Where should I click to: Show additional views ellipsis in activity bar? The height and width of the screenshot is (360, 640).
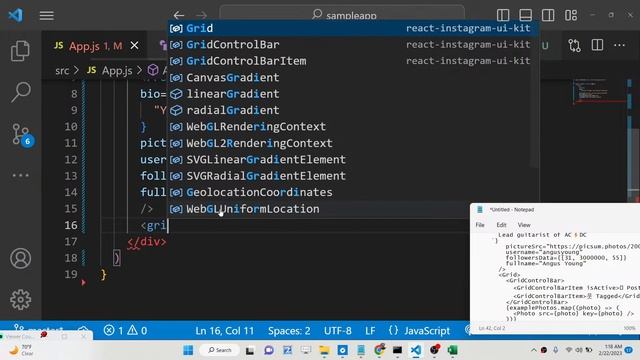20,176
